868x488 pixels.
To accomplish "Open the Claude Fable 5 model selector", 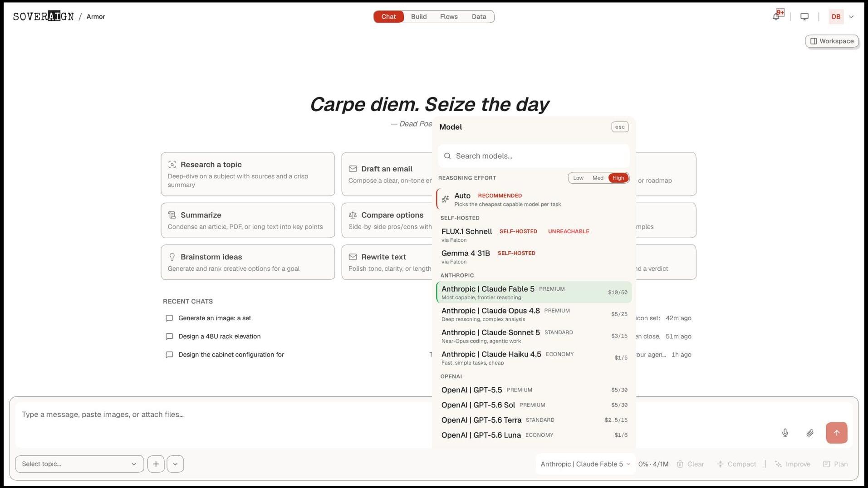I will (x=585, y=464).
